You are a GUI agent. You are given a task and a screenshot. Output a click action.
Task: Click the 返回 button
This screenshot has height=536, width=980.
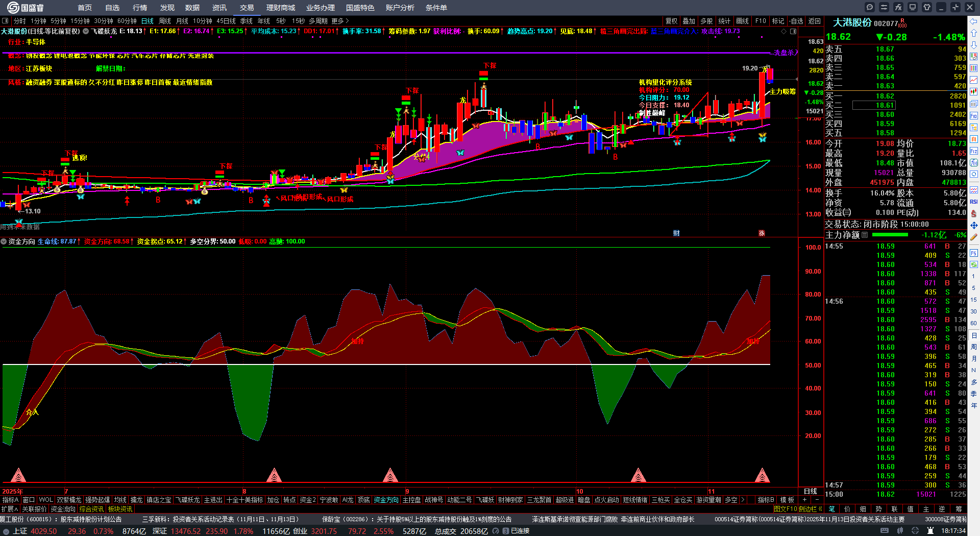pyautogui.click(x=815, y=21)
